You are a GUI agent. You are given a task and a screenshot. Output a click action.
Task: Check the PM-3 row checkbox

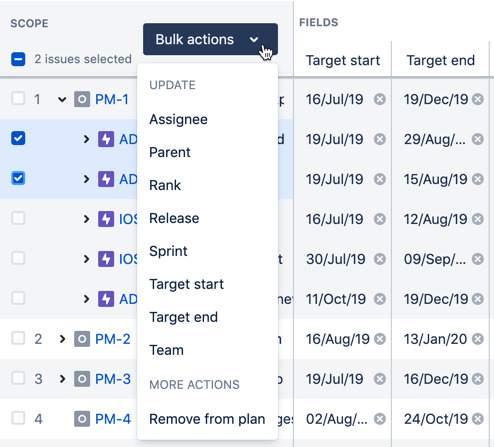18,378
